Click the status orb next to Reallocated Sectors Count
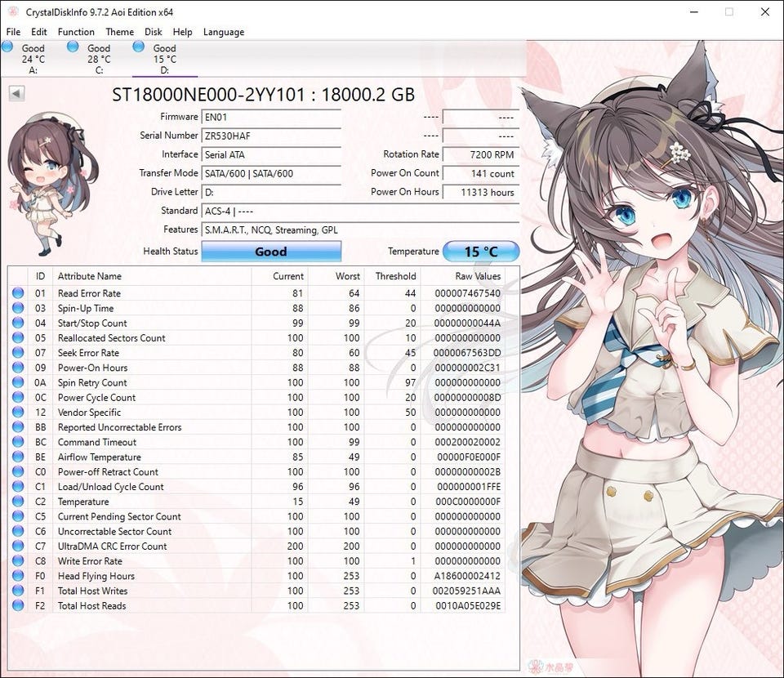This screenshot has width=784, height=678. (x=18, y=338)
